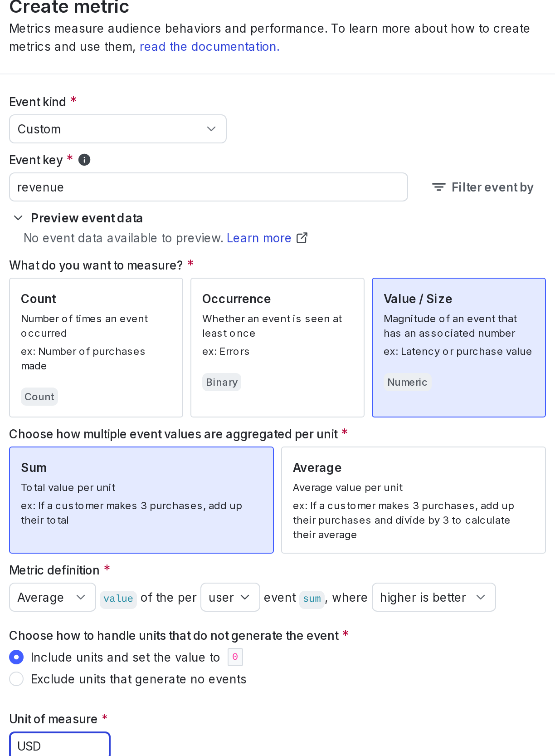Image resolution: width=555 pixels, height=756 pixels.
Task: Open the higher is better dropdown
Action: coord(433,597)
